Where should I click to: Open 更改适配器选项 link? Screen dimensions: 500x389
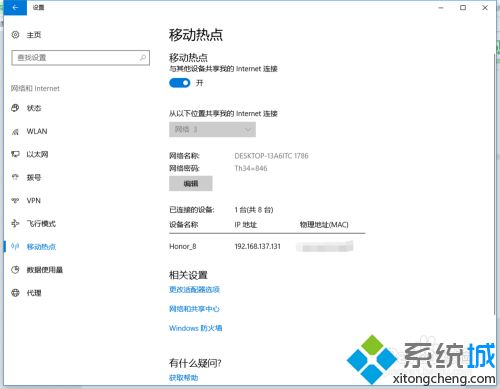pyautogui.click(x=194, y=289)
